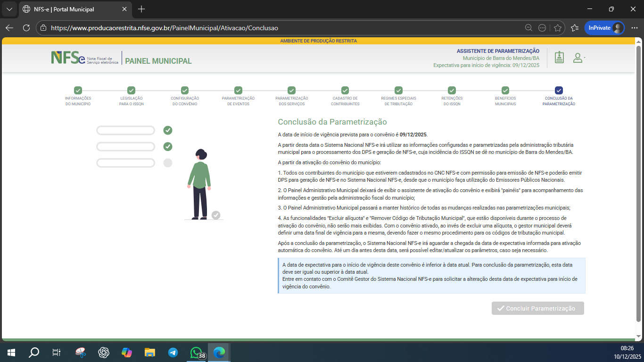Open the Retenções do ISSQN step
This screenshot has height=362, width=644.
point(452,90)
